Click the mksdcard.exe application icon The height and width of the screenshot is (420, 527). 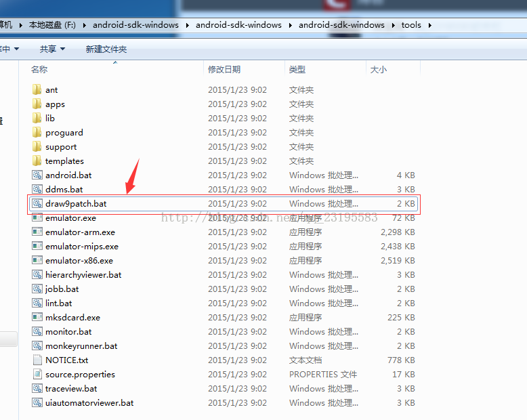coord(37,317)
